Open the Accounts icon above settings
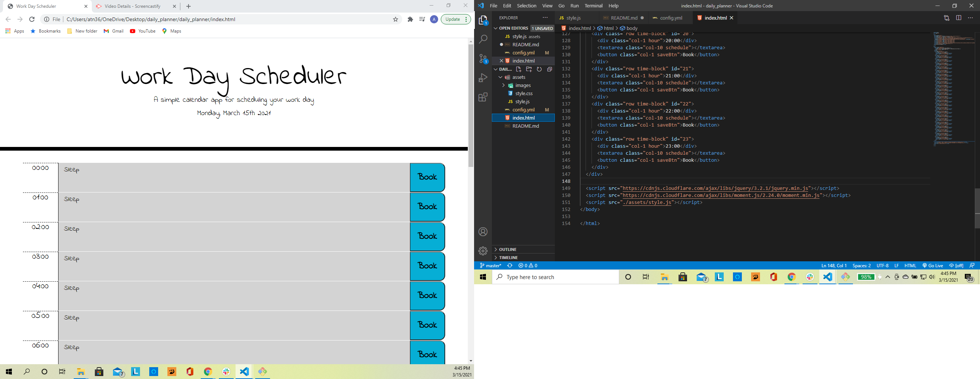This screenshot has height=379, width=980. coord(483,231)
